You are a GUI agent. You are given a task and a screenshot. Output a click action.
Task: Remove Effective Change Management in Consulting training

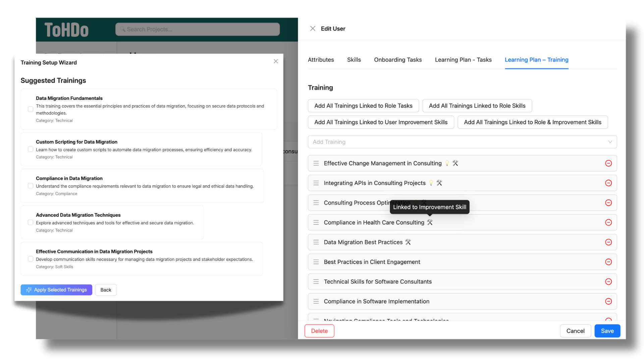[608, 163]
